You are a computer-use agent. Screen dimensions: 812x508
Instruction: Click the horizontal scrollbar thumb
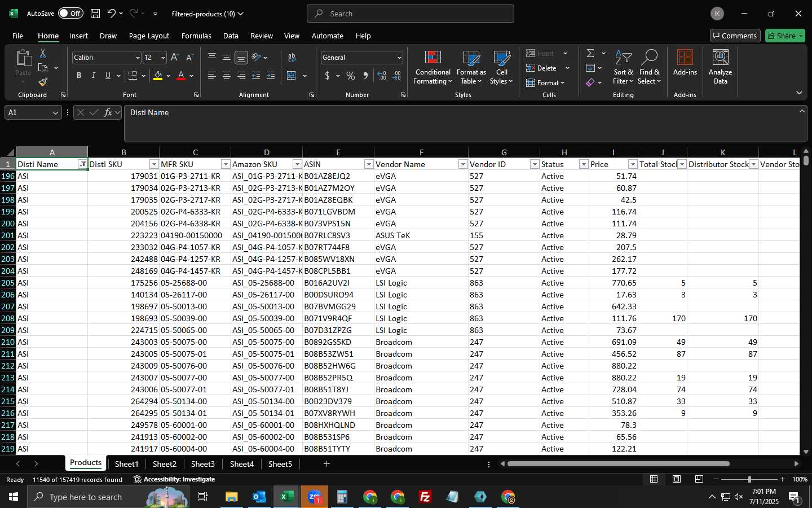click(x=618, y=464)
